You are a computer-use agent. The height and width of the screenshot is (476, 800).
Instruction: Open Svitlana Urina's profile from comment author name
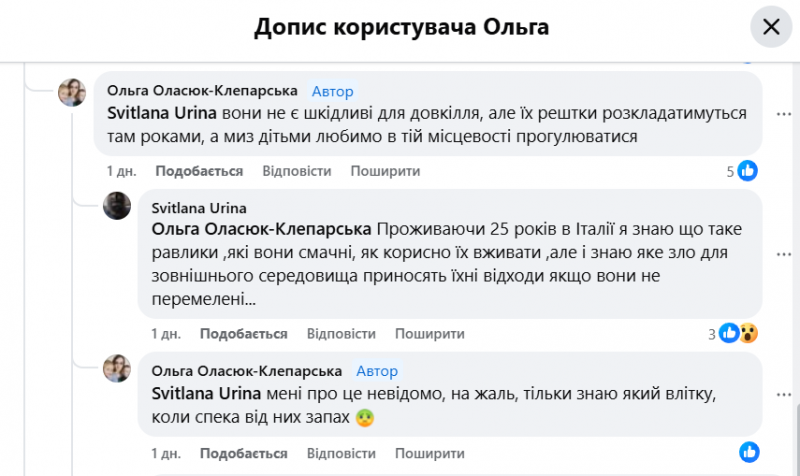point(193,208)
